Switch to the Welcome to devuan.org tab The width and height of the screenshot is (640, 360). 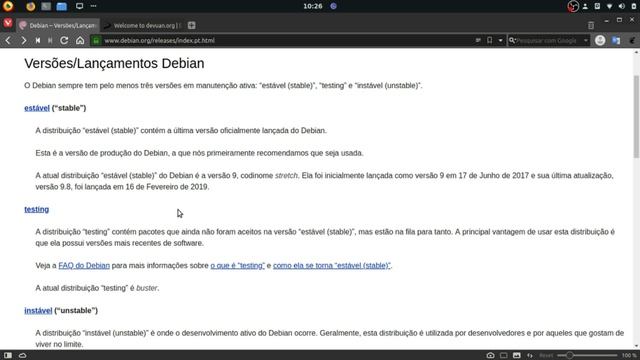[142, 25]
